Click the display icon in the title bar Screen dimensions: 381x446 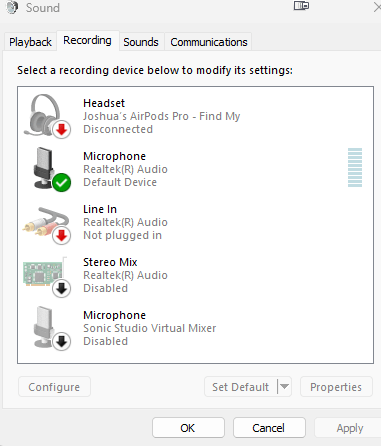(301, 6)
